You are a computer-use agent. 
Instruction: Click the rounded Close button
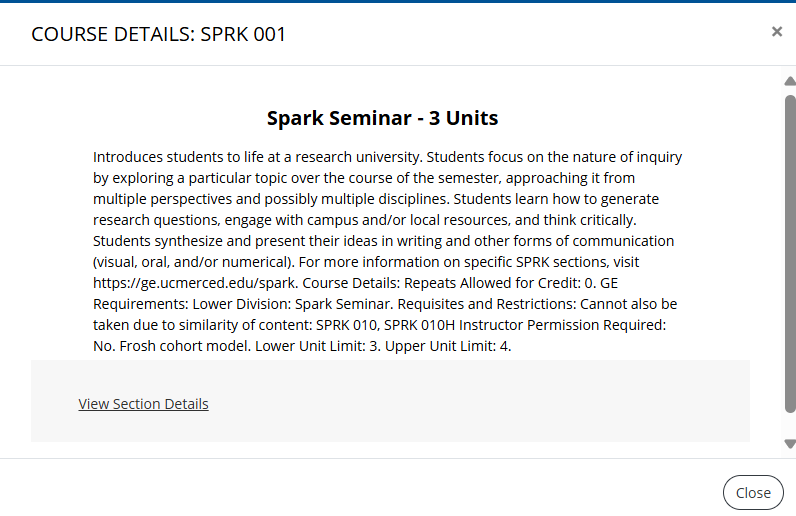(x=753, y=493)
